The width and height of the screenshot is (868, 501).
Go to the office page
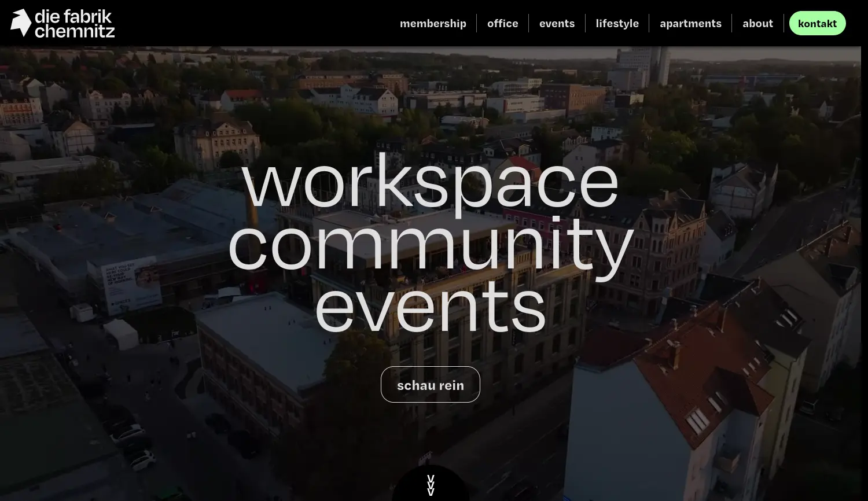point(502,24)
